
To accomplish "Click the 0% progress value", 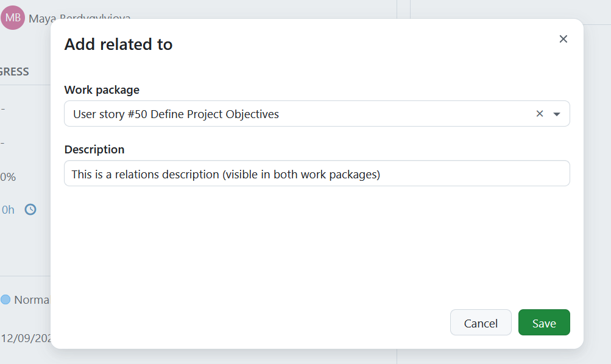I will pyautogui.click(x=8, y=177).
